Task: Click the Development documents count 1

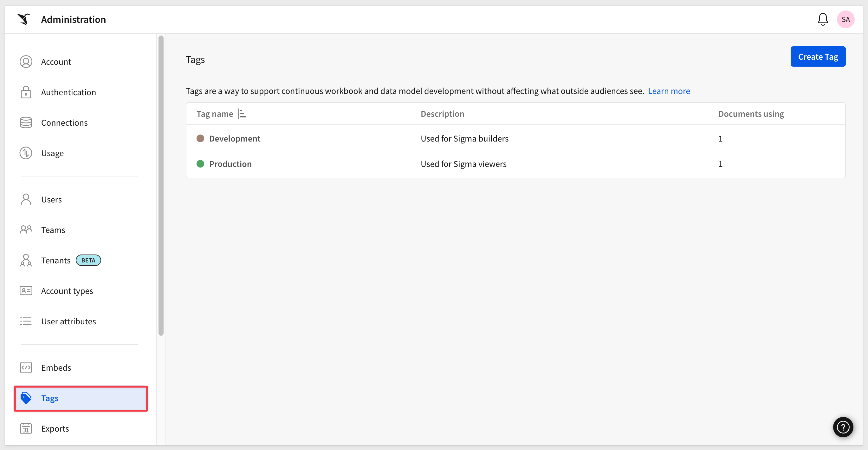Action: [720, 139]
